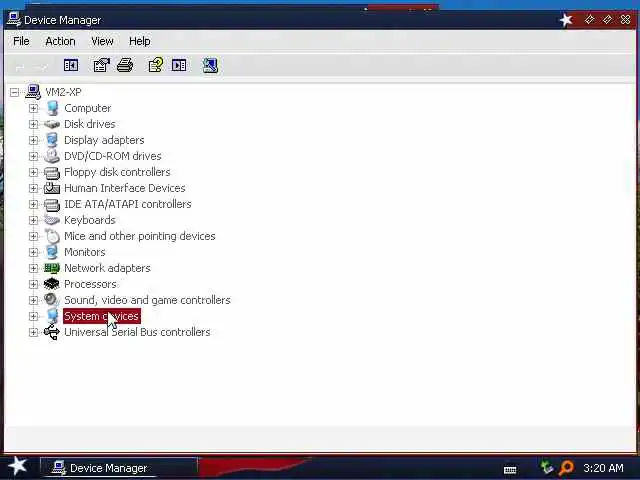The height and width of the screenshot is (480, 640).
Task: Expand the Processors node
Action: 33,284
